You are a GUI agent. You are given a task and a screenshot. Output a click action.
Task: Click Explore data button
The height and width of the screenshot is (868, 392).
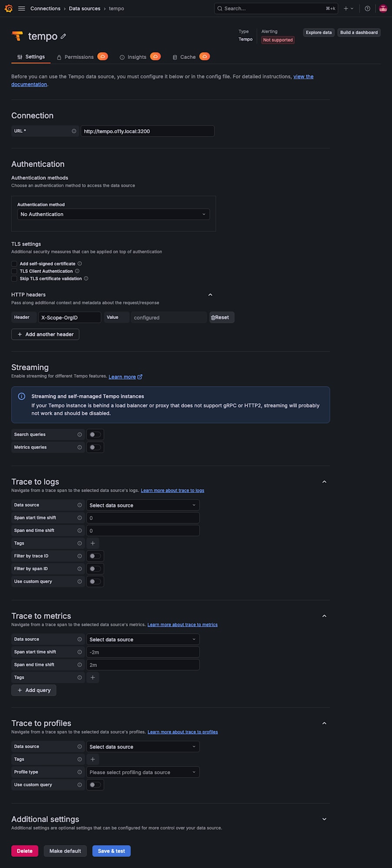pos(319,33)
